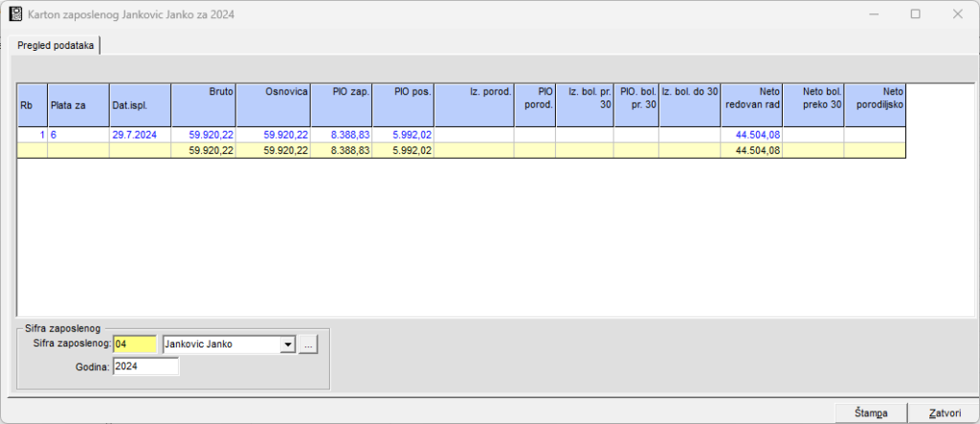This screenshot has width=980, height=424.
Task: Click the Plata za column header
Action: coord(78,104)
